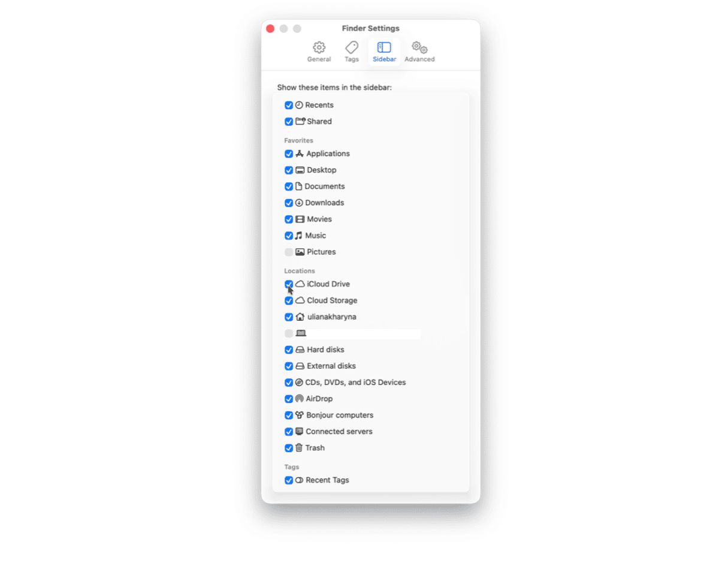Image resolution: width=728 pixels, height=569 pixels.
Task: Open the General settings tab
Action: pyautogui.click(x=319, y=52)
